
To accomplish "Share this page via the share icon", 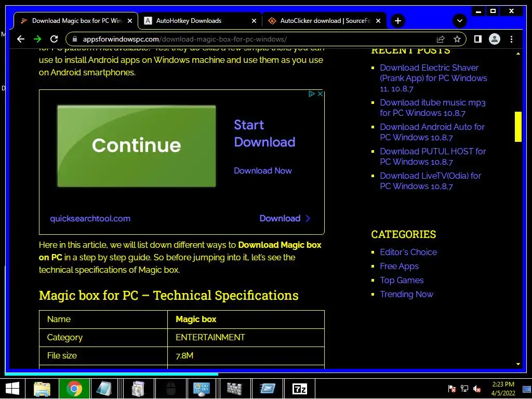I will click(441, 39).
